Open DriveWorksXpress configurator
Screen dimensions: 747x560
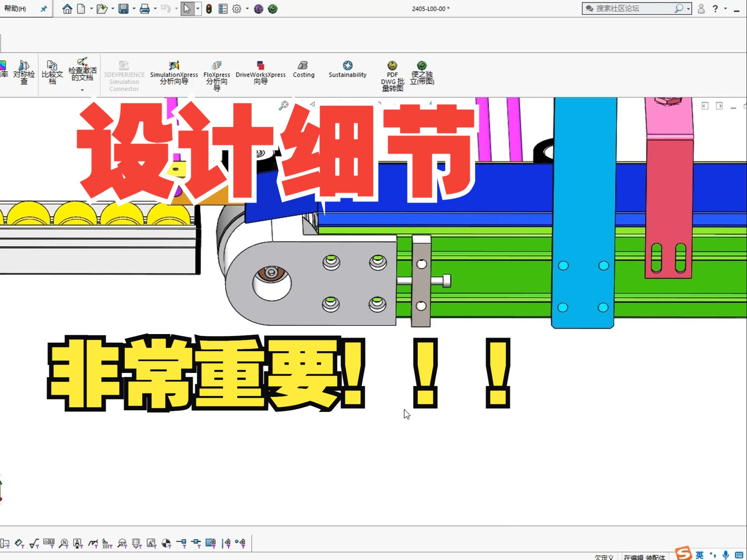[x=261, y=70]
